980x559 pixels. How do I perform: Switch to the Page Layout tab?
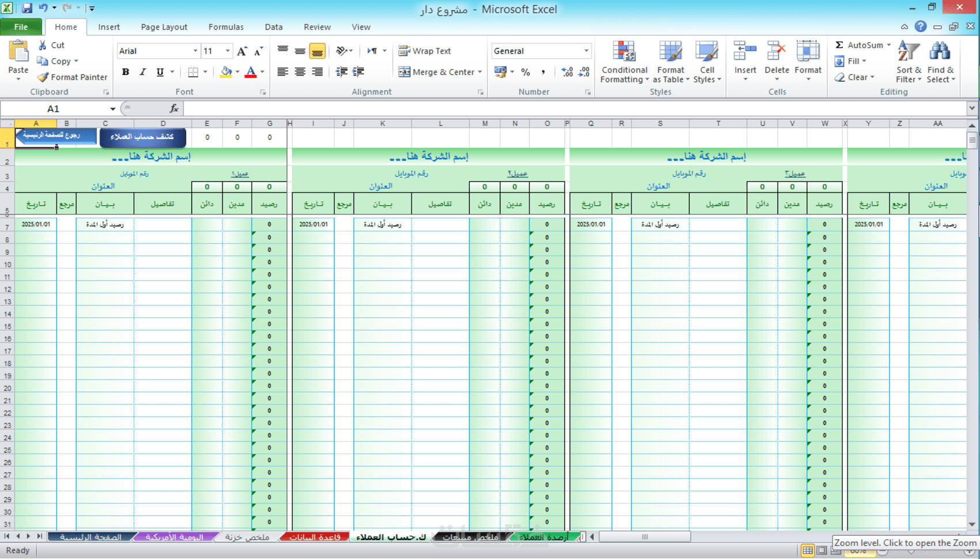[x=164, y=27]
